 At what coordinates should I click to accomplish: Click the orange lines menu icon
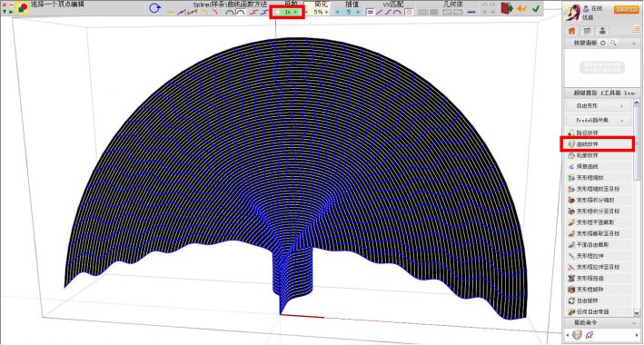(x=637, y=30)
